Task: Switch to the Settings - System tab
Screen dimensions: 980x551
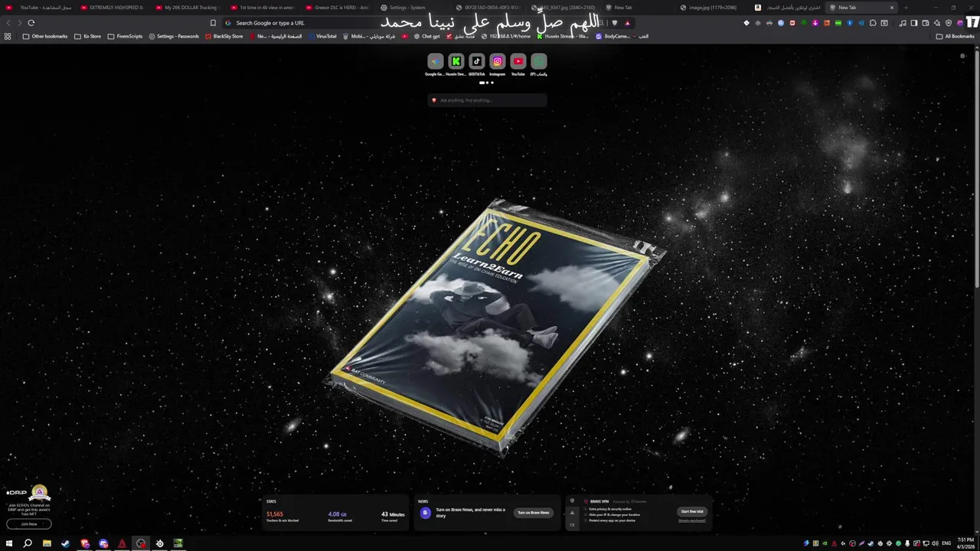Action: [x=413, y=8]
